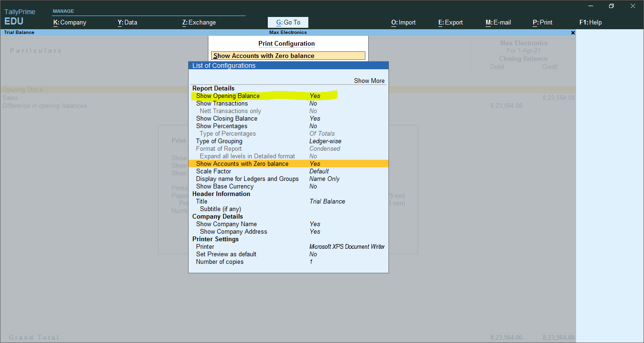Open the Y: Data menu
Viewport: 644px width, 343px height.
click(x=127, y=22)
